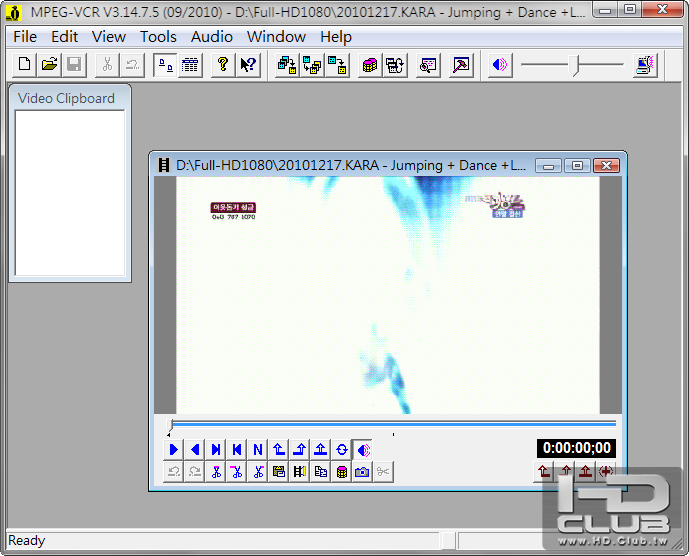Click the blue seek track
689x556 pixels.
pos(394,424)
